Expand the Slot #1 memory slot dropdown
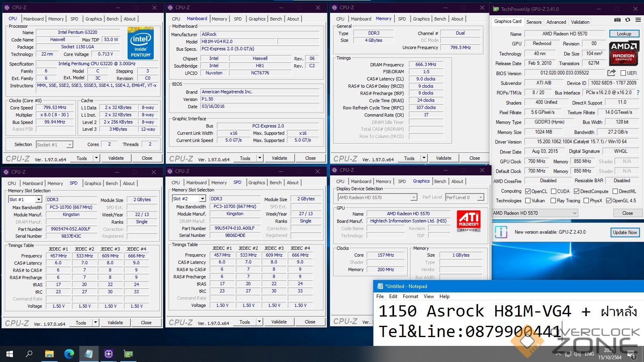The image size is (644, 362). coord(39,200)
